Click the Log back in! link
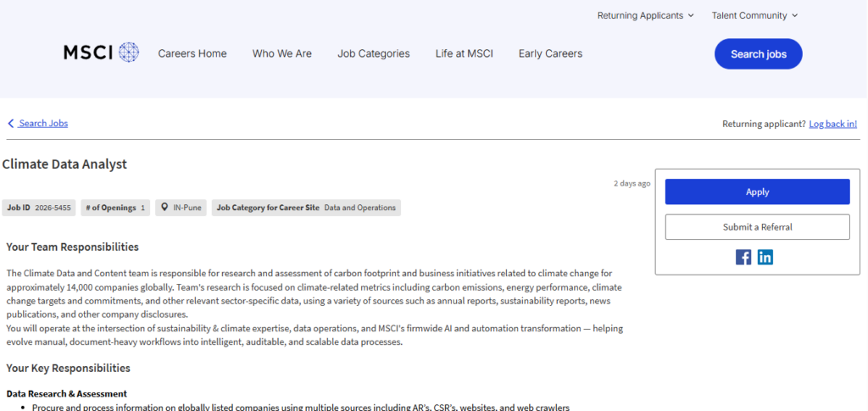The height and width of the screenshot is (411, 868). point(832,124)
